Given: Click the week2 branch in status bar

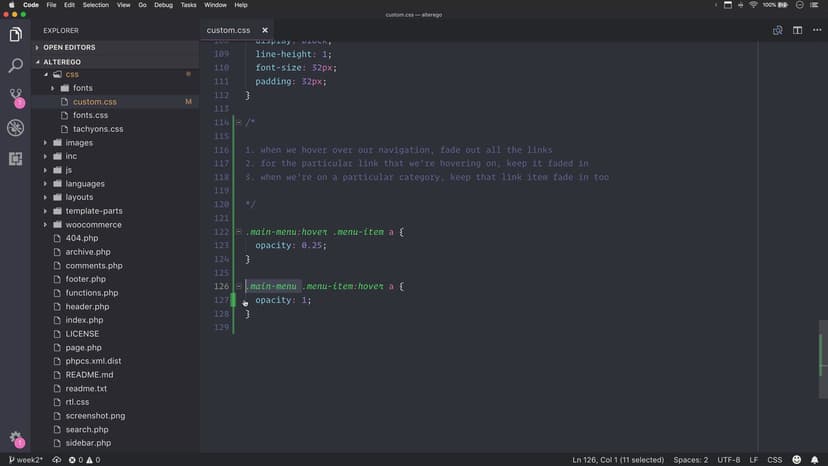Looking at the screenshot, I should click(25, 460).
